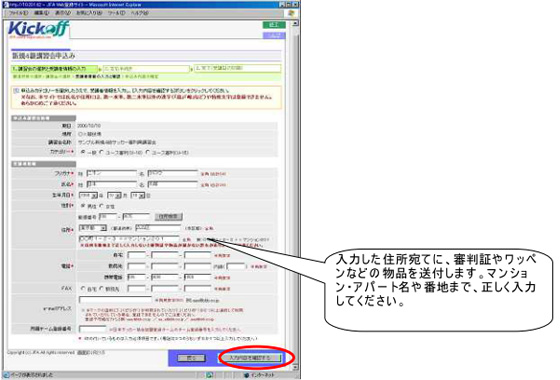
Task: Click the last home (自宅) phone field
Action: tap(198, 255)
